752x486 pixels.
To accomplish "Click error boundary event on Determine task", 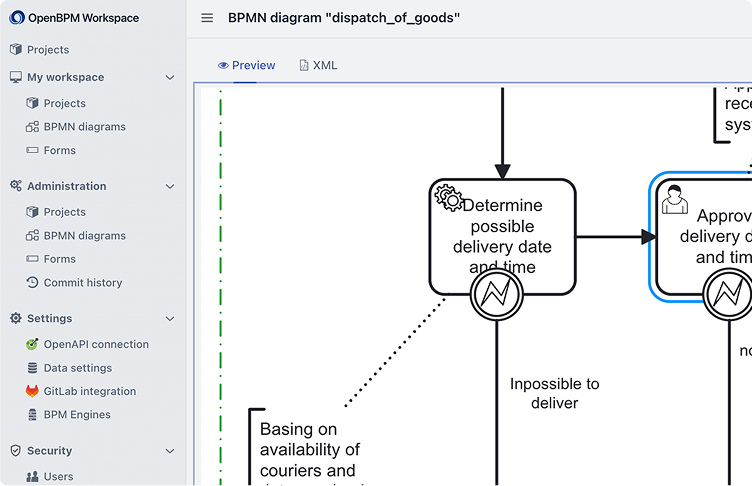I will 497,294.
